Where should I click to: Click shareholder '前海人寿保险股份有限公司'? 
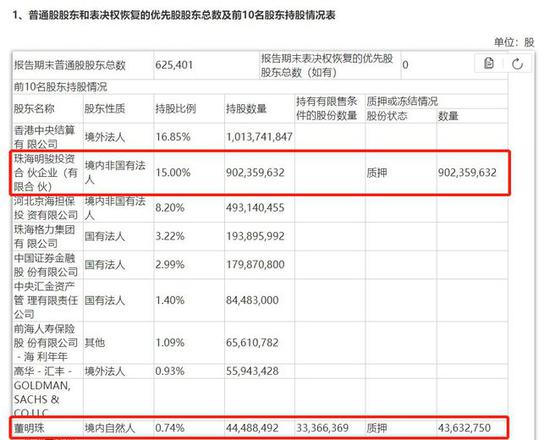[46, 343]
